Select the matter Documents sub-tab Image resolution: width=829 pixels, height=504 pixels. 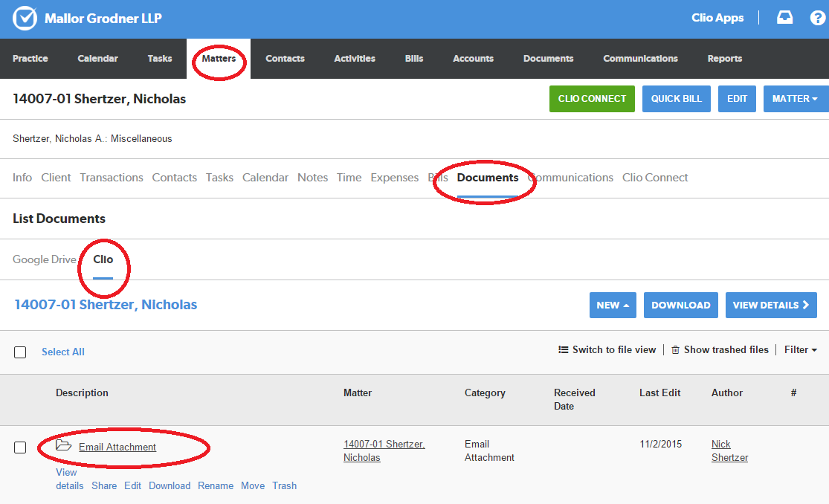488,178
